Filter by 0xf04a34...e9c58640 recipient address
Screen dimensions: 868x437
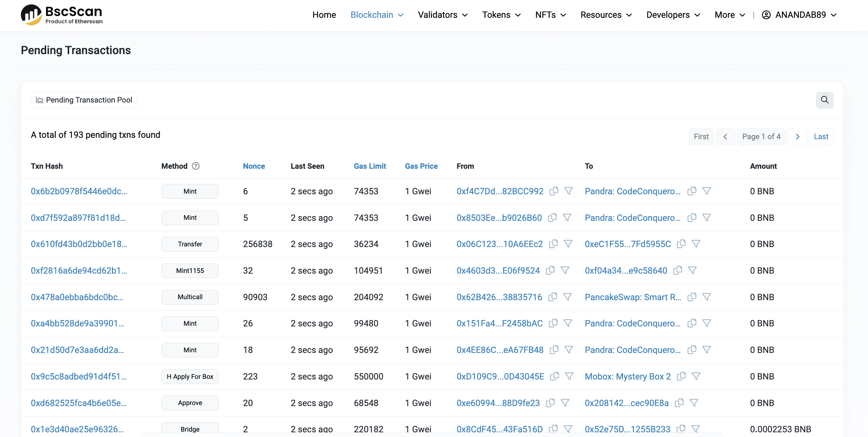coord(692,270)
